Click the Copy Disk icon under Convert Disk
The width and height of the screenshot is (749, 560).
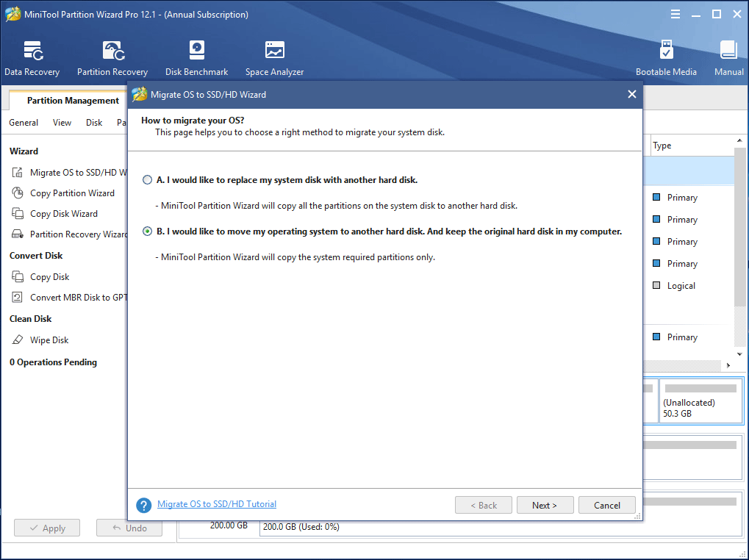tap(17, 277)
